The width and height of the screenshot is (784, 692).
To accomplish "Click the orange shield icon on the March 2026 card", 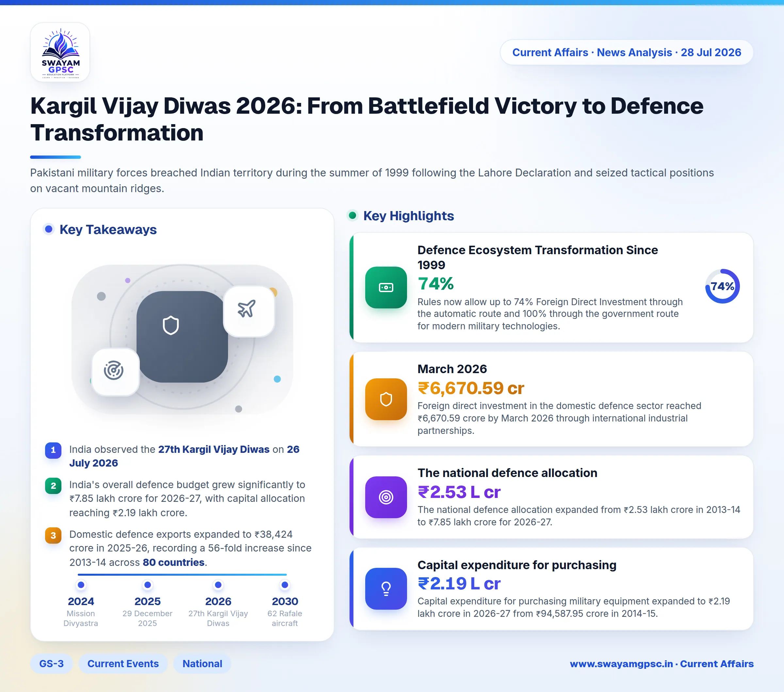I will [x=386, y=399].
